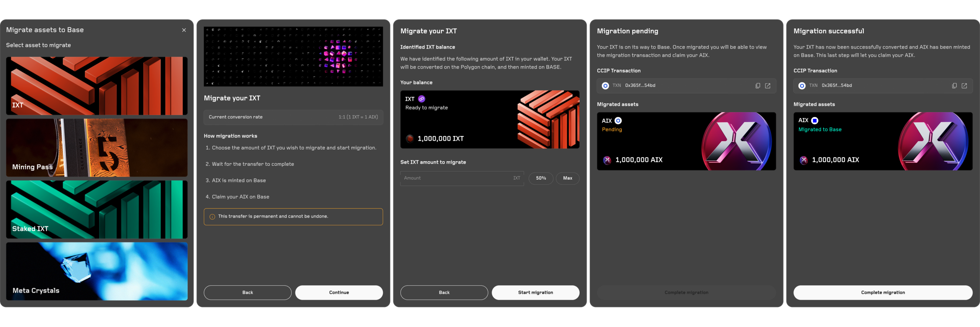The image size is (980, 327).
Task: Copy the transaction hash in Migration pending panel
Action: pos(758,86)
